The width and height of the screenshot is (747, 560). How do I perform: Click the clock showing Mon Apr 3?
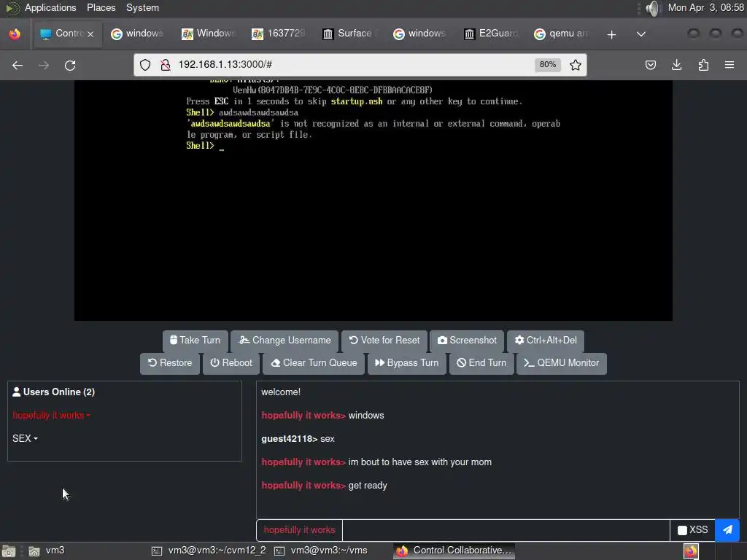click(x=705, y=7)
